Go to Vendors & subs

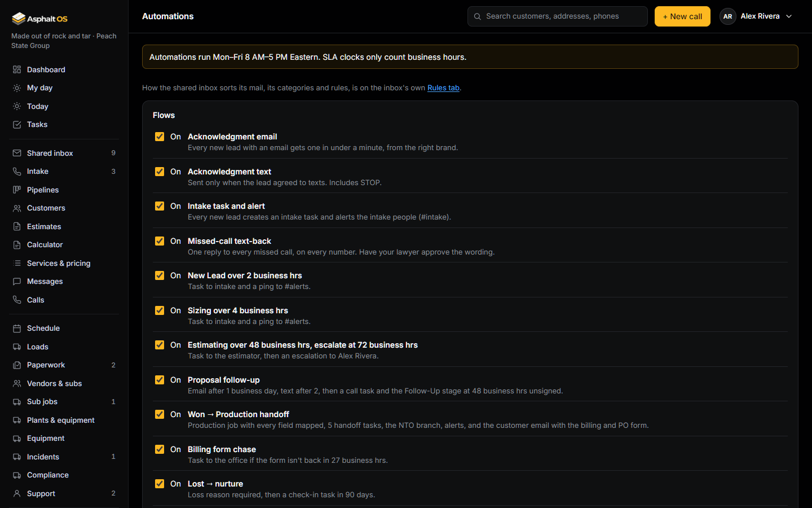click(64, 383)
